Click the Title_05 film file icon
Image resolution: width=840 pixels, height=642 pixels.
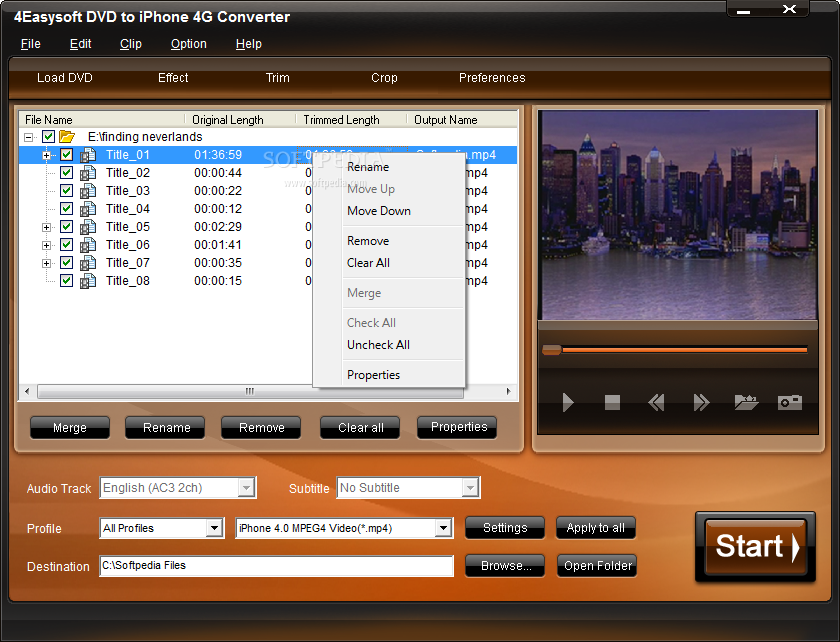[88, 227]
